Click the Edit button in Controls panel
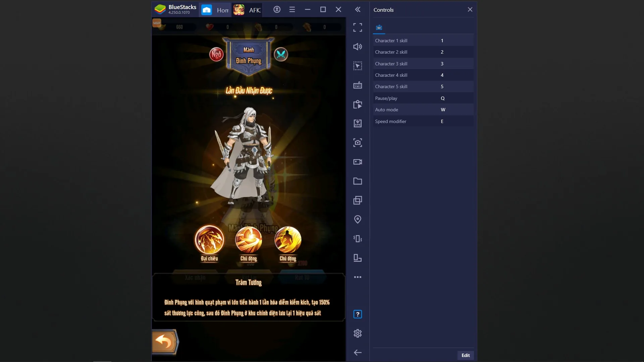The height and width of the screenshot is (362, 644). pyautogui.click(x=466, y=355)
